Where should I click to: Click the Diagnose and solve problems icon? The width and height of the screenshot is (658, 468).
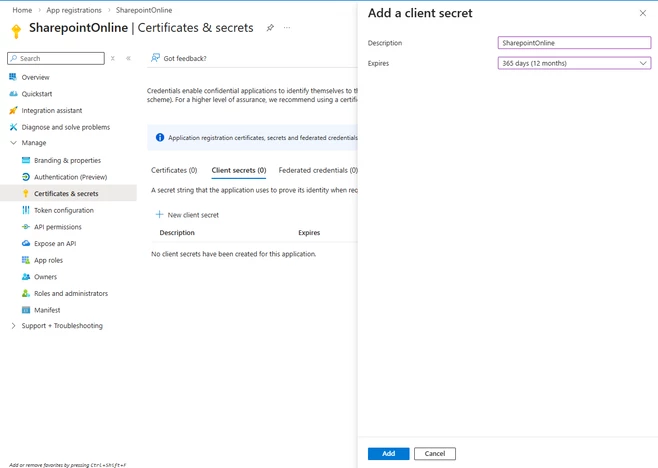click(13, 127)
